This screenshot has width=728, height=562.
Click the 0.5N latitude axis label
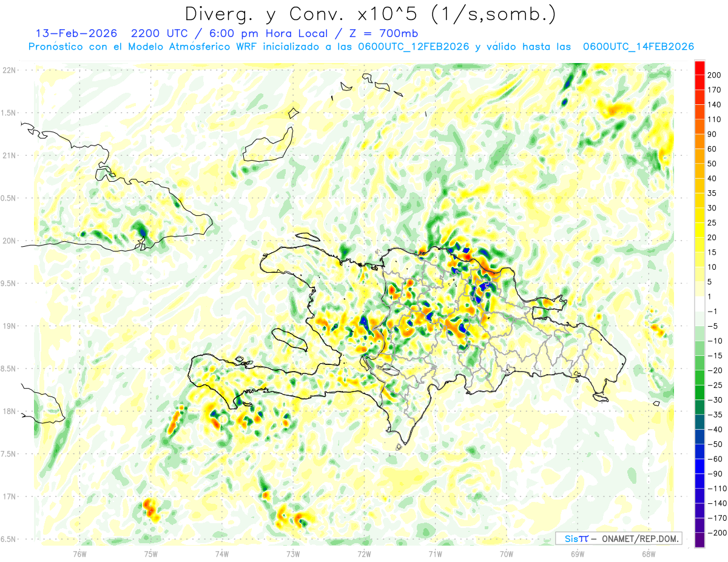pyautogui.click(x=9, y=198)
